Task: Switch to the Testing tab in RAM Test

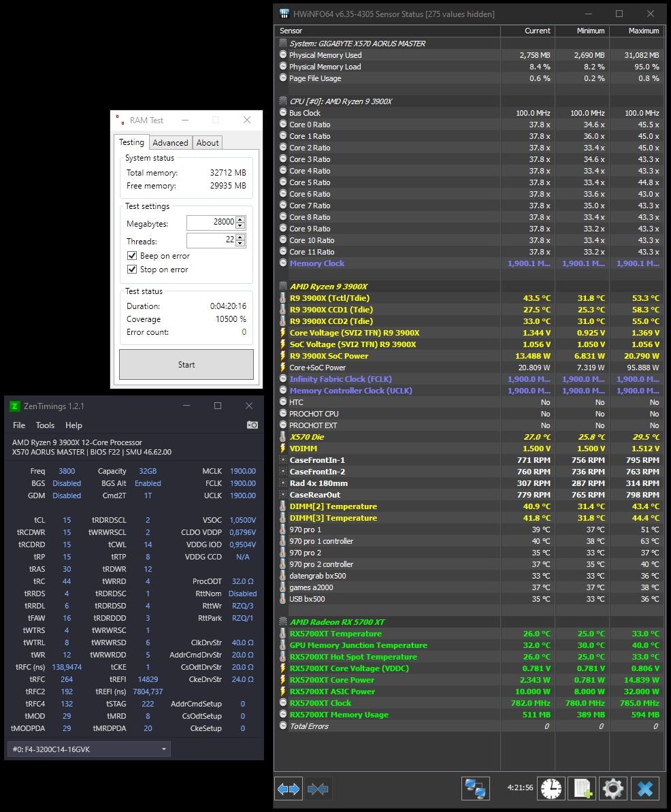Action: [x=131, y=142]
